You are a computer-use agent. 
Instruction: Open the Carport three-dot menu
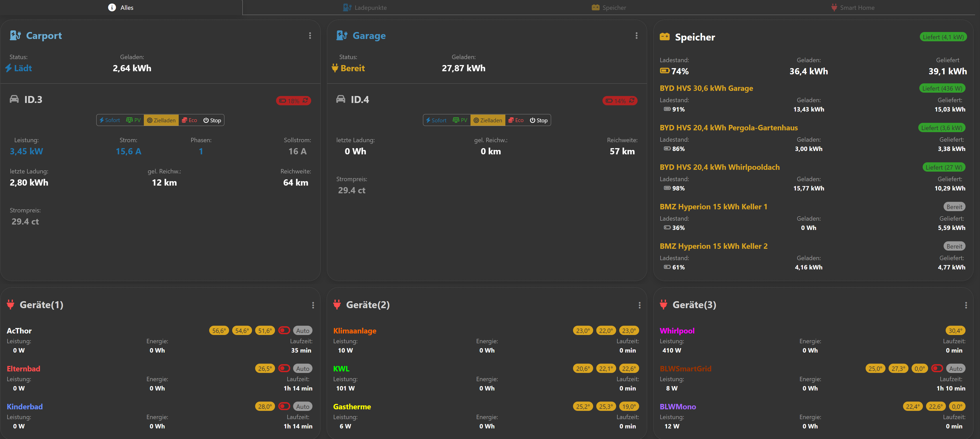click(310, 35)
